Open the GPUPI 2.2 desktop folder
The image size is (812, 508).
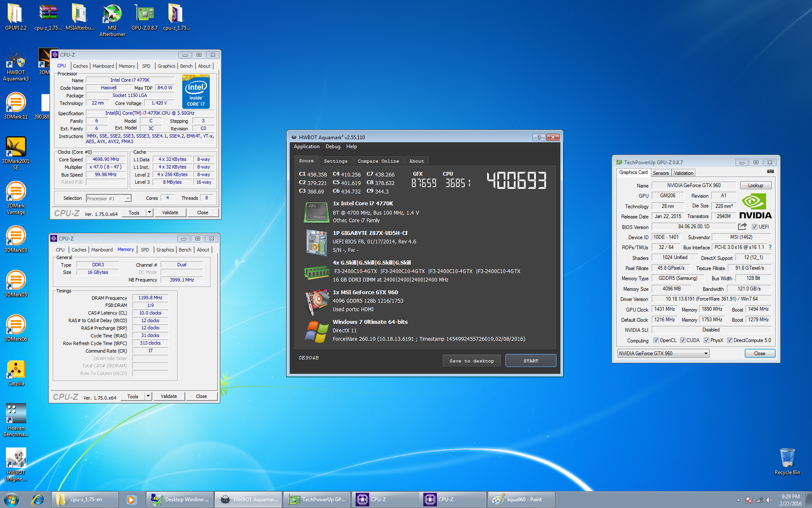tap(16, 17)
